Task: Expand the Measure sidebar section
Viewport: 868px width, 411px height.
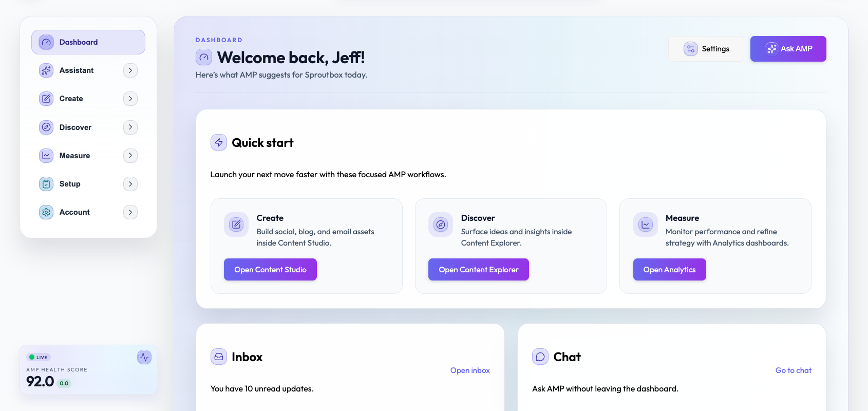Action: coord(130,155)
